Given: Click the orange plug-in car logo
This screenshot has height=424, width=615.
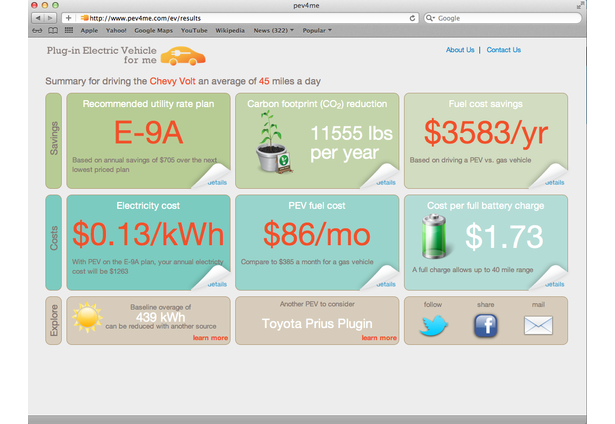Looking at the screenshot, I should click(183, 56).
